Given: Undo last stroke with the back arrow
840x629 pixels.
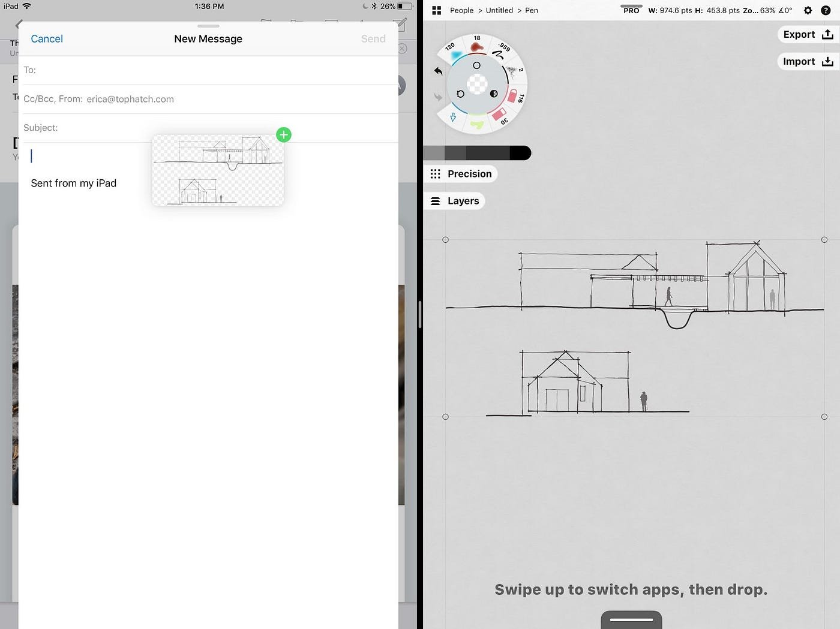Looking at the screenshot, I should (x=438, y=71).
